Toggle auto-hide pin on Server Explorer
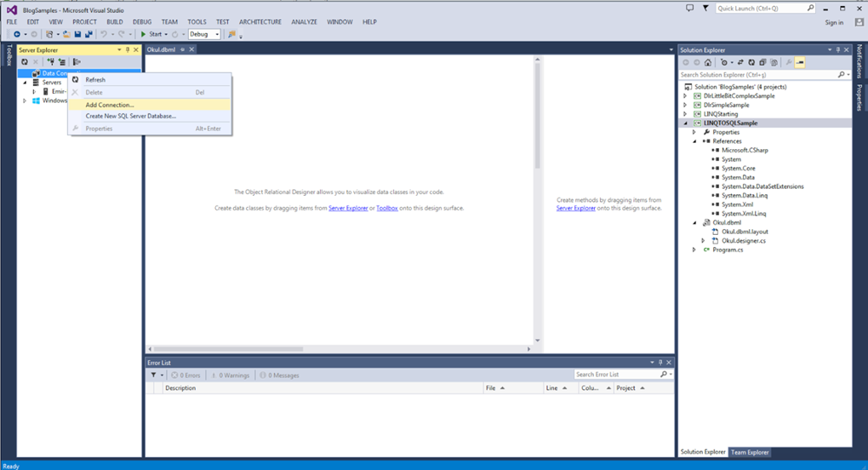 [128, 50]
